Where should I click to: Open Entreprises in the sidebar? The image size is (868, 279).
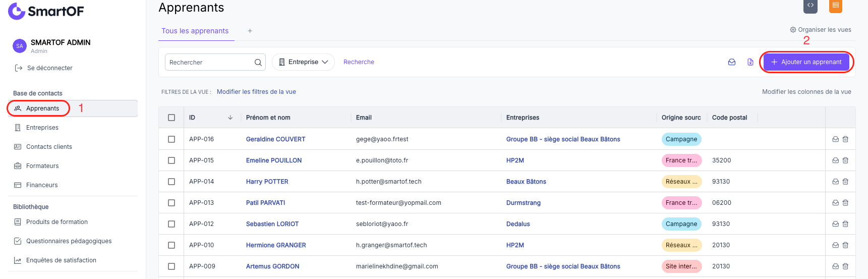coord(42,128)
